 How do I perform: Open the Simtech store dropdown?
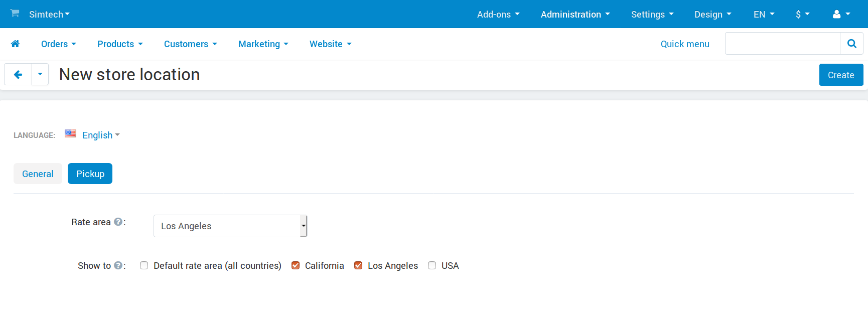pyautogui.click(x=49, y=14)
